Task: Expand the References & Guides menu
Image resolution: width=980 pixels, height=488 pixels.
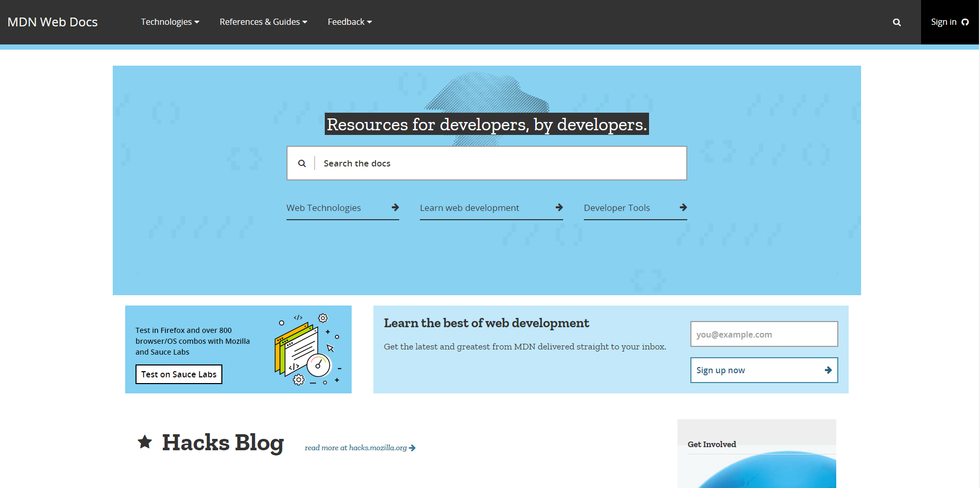Action: click(263, 22)
